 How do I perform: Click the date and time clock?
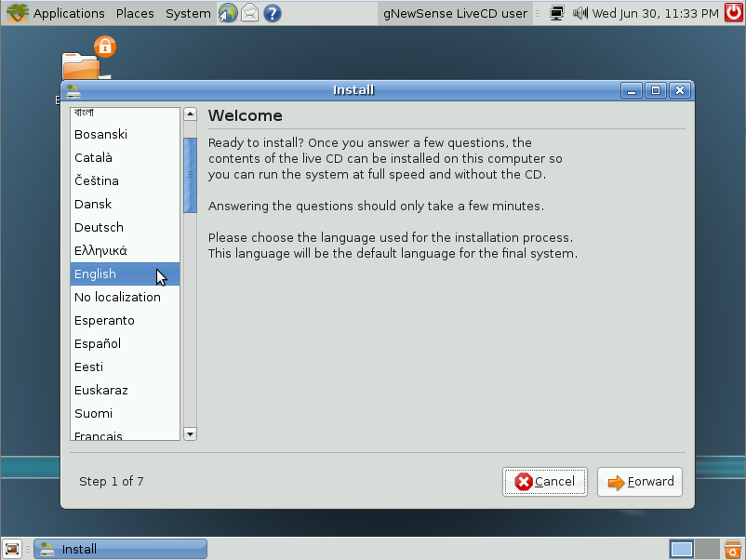point(655,13)
